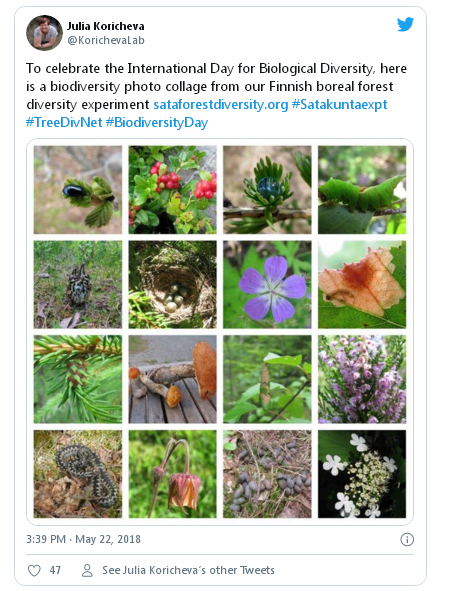Select the purple geranium flower photo

(x=267, y=285)
